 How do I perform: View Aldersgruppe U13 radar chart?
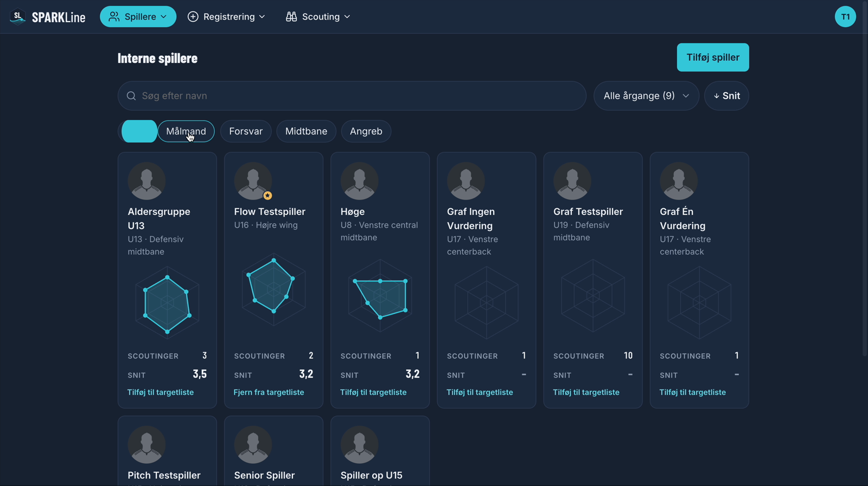tap(167, 303)
